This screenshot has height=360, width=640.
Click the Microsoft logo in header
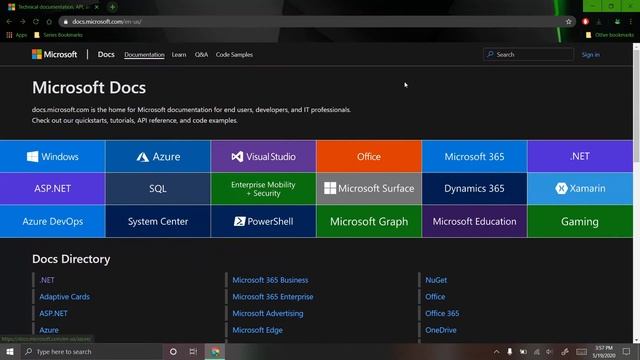(54, 54)
